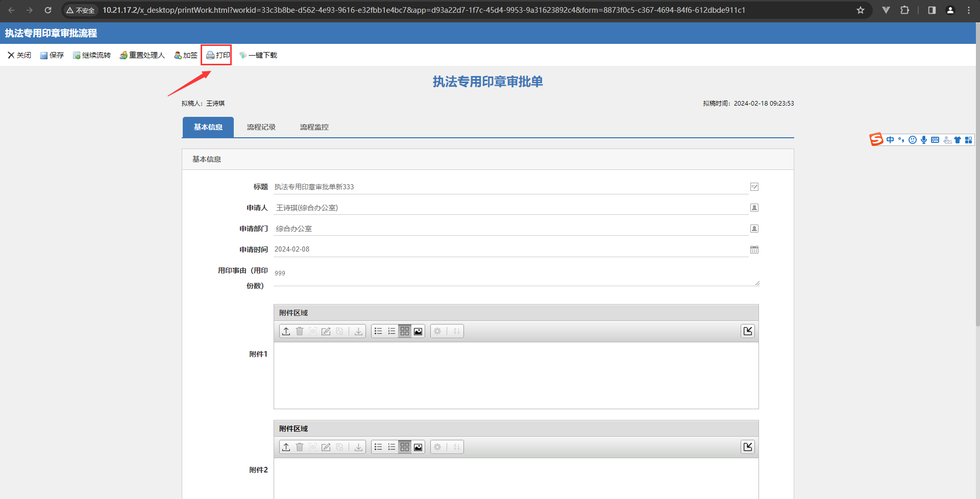Open the Sogou IME voice input microphone

coord(924,140)
